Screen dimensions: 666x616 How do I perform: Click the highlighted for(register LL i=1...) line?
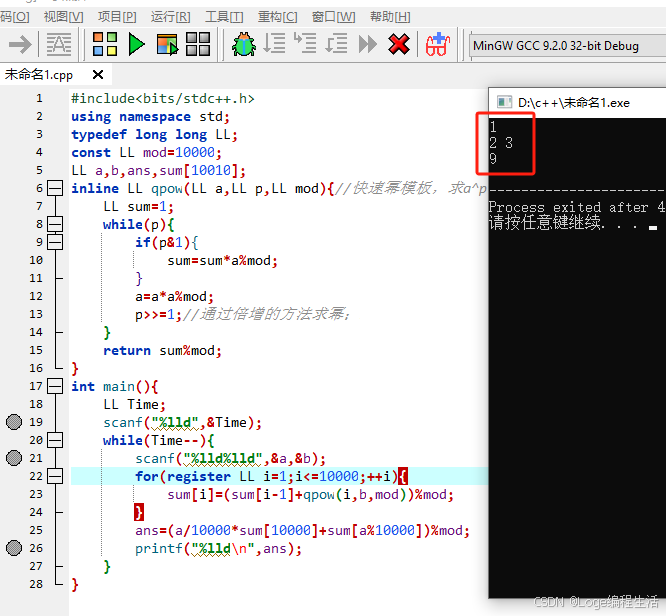[x=279, y=476]
